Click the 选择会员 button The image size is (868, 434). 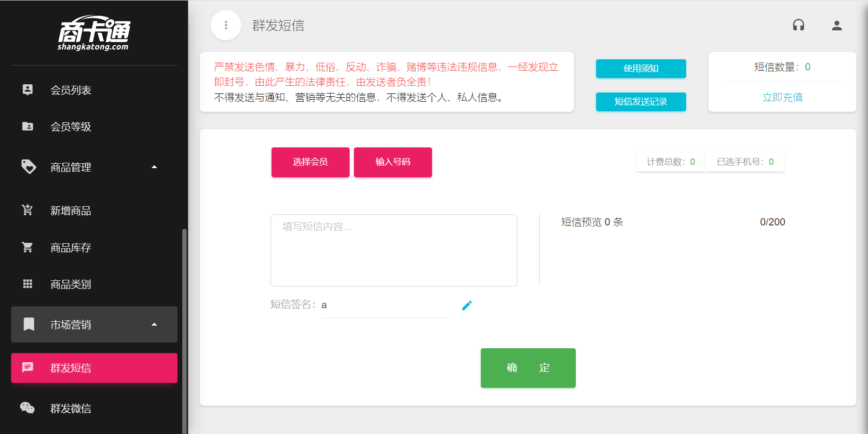pos(311,162)
